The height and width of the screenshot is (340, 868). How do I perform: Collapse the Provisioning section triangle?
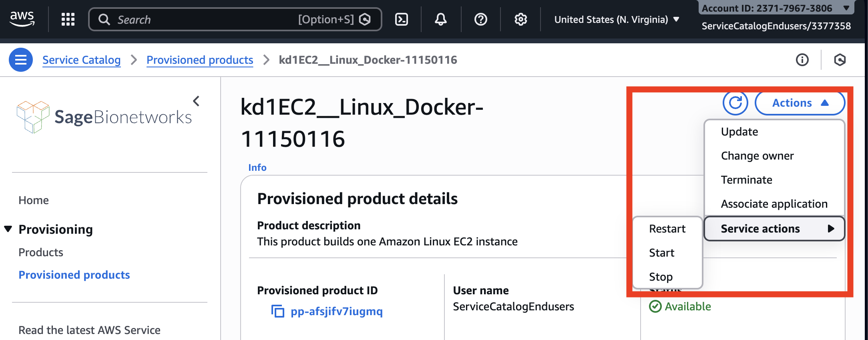(x=8, y=229)
